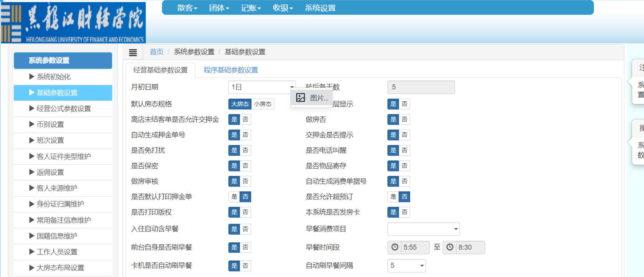Open the 自动刷早餐间隔 dropdown
The height and width of the screenshot is (277, 644).
coord(406,266)
